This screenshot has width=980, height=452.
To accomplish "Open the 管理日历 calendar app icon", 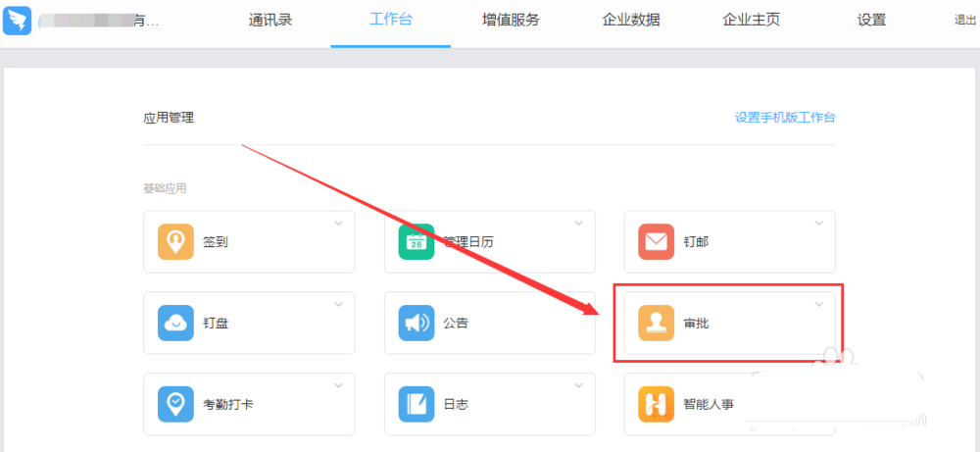I will (x=416, y=241).
